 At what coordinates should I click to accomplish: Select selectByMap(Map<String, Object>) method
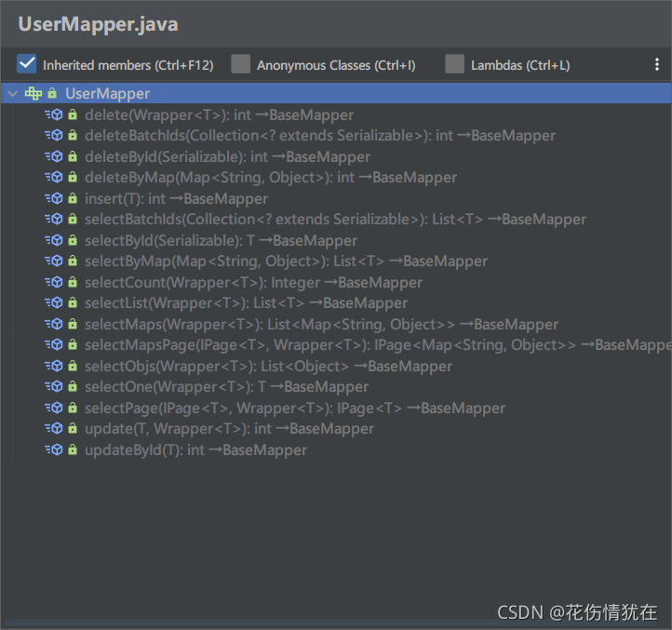click(286, 261)
